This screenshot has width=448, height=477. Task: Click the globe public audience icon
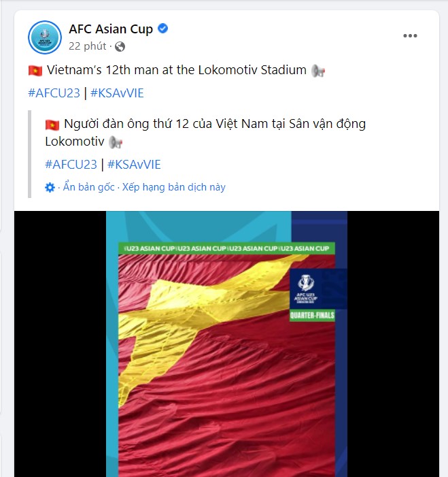120,46
